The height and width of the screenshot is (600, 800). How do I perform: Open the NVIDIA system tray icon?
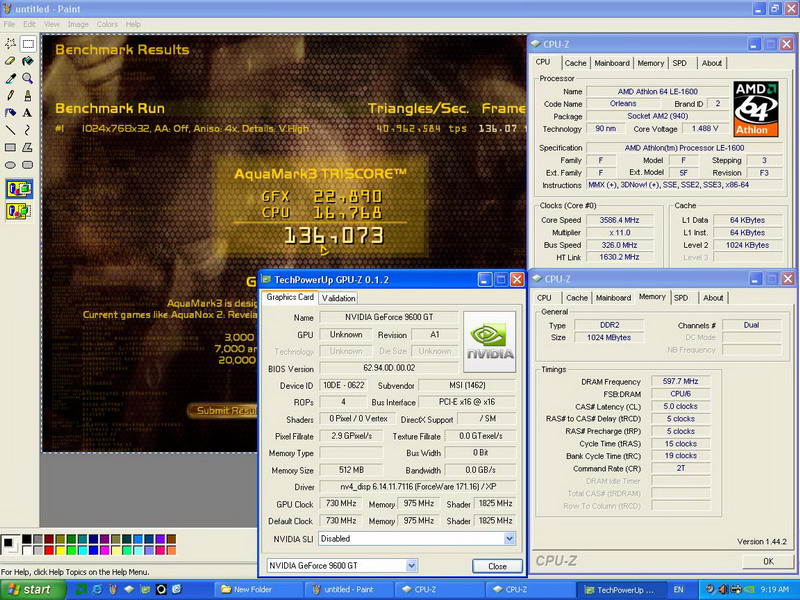[748, 590]
